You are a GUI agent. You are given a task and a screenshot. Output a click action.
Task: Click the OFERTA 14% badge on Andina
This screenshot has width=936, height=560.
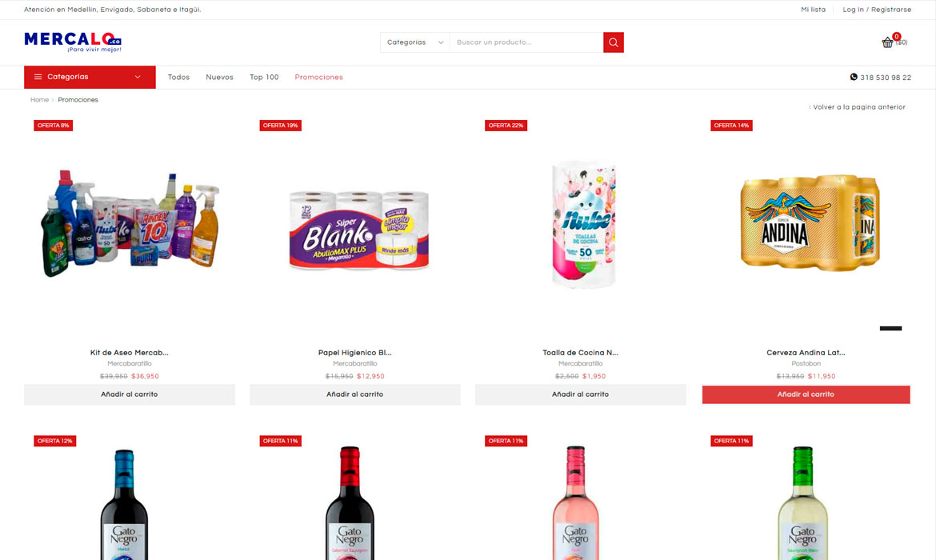(x=731, y=126)
